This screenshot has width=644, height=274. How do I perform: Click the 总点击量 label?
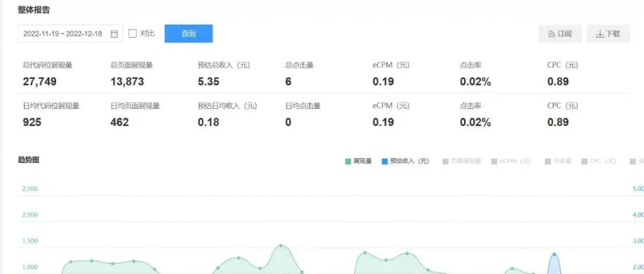pyautogui.click(x=299, y=65)
